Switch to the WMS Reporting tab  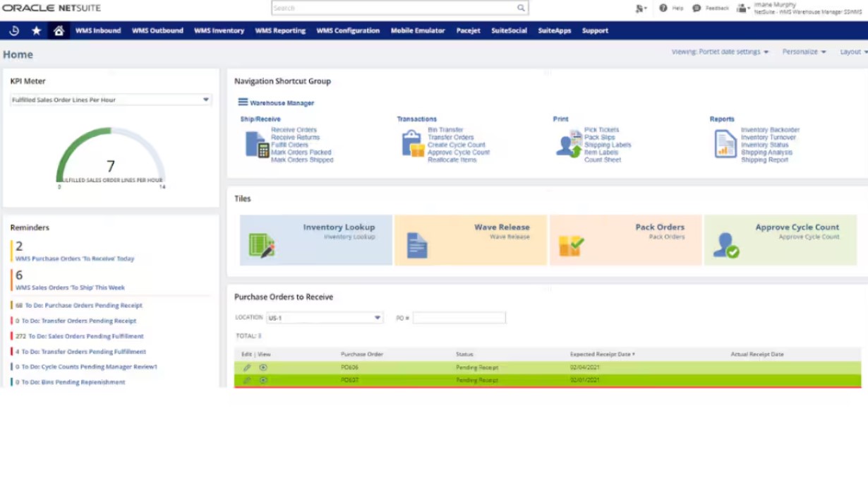(x=281, y=30)
